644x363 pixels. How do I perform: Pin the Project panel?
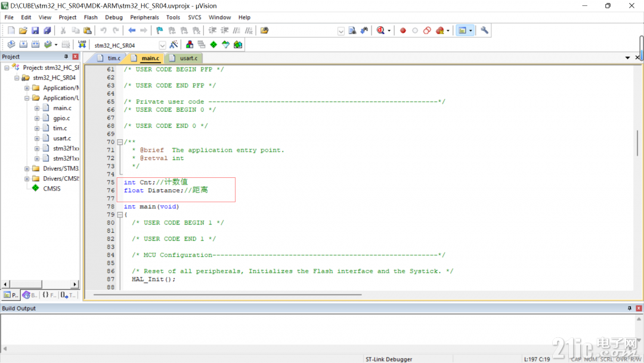[x=66, y=56]
